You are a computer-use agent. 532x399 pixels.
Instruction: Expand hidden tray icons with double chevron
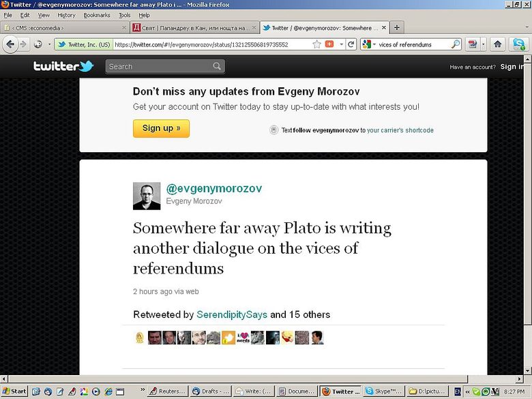(467, 391)
